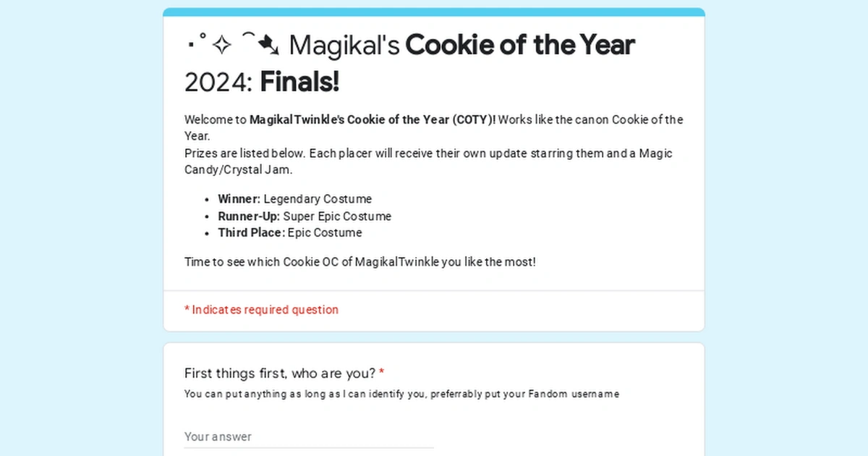Click the question "First things first, who are you?"
This screenshot has width=868, height=456.
click(278, 372)
